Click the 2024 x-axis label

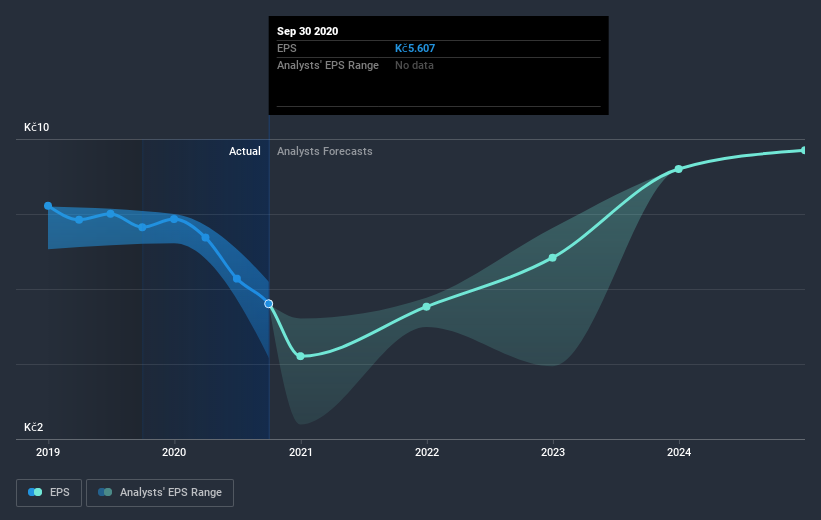pos(679,453)
